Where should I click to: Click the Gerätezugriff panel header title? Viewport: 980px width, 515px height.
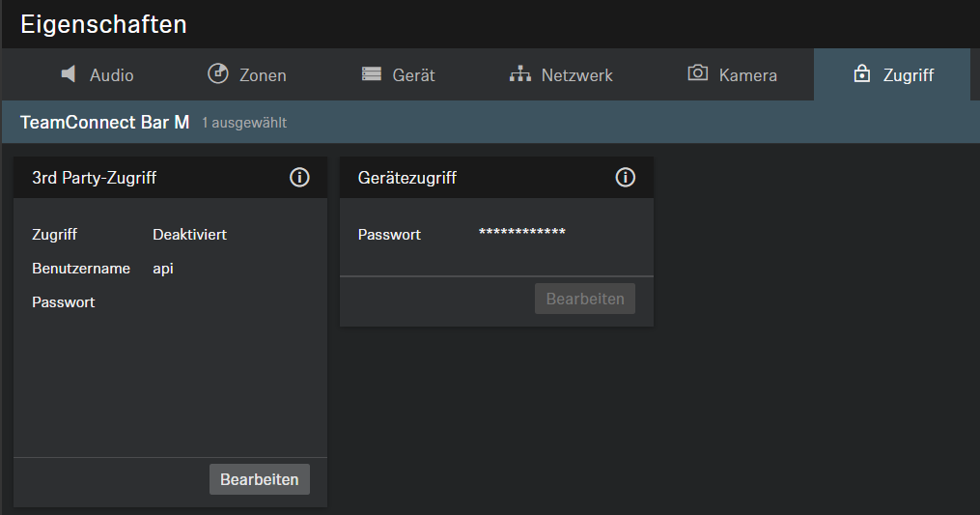pos(406,178)
